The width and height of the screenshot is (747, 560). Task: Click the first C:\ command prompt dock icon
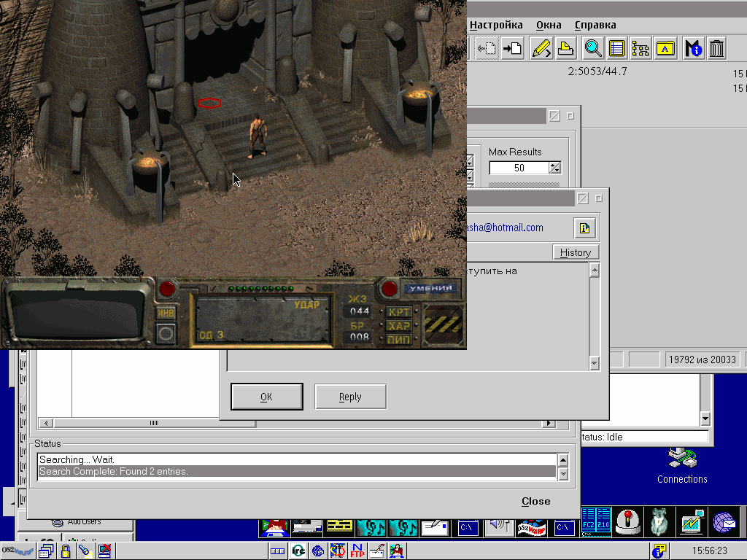click(468, 528)
